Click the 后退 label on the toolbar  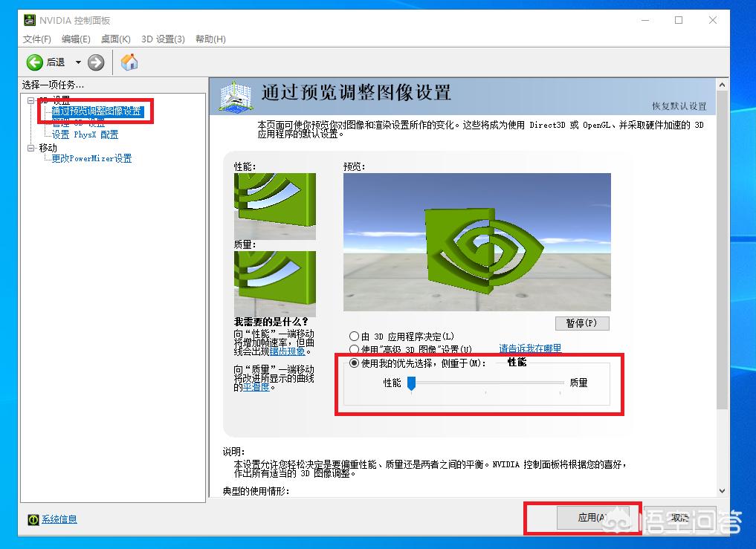point(56,62)
